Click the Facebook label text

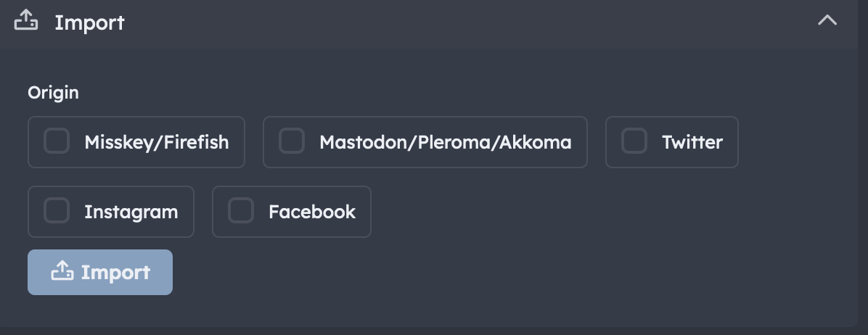(311, 212)
